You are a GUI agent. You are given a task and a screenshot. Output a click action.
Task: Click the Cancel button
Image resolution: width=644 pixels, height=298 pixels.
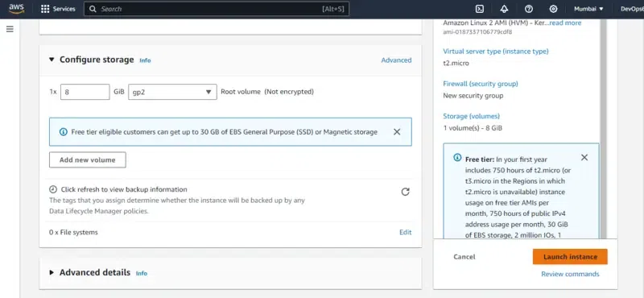[x=464, y=257]
